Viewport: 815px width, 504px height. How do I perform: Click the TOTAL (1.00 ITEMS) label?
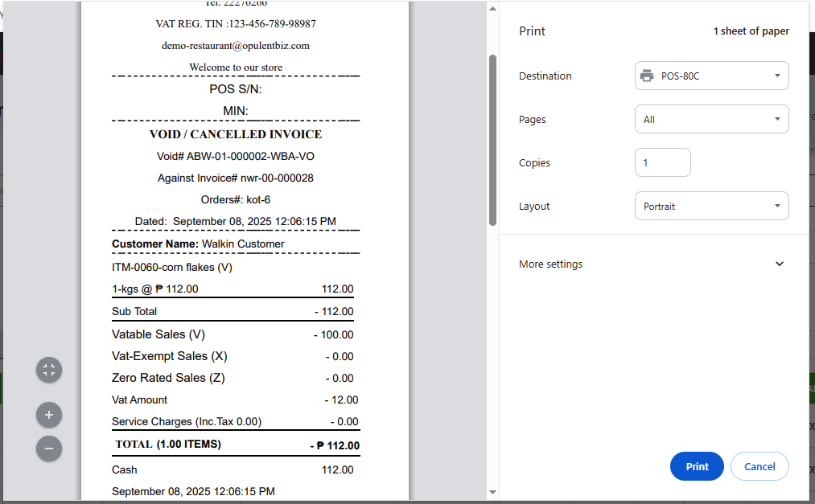point(168,445)
